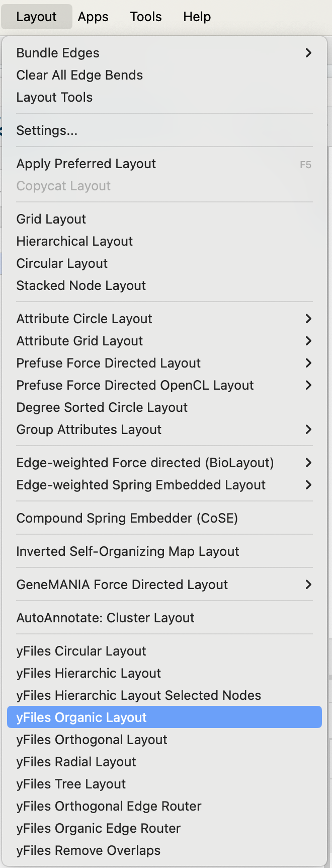Choose Clear All Edge Bends
This screenshot has height=868, width=332.
(x=79, y=75)
